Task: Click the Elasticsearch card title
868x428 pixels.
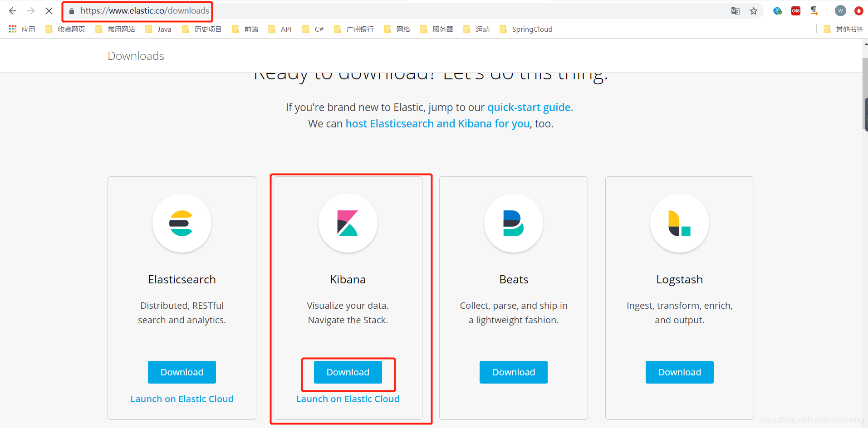Action: (182, 279)
